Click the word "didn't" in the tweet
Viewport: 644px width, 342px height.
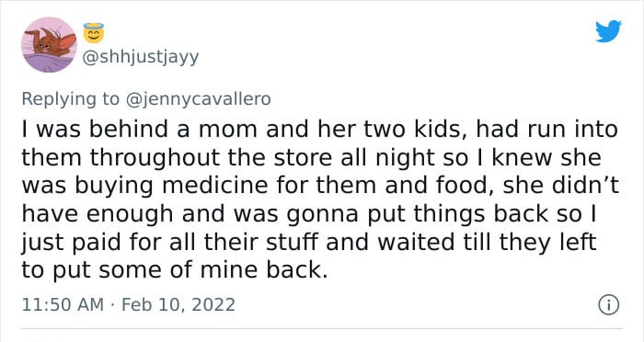point(585,185)
